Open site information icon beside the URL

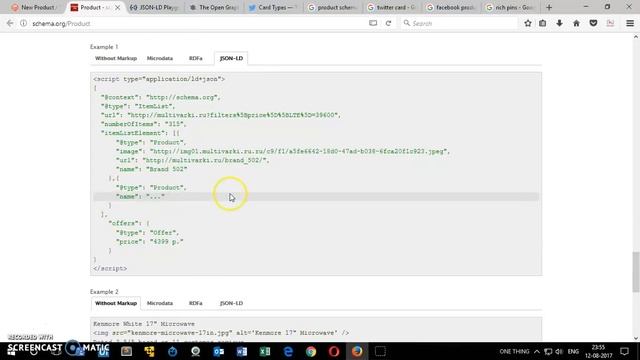point(24,23)
